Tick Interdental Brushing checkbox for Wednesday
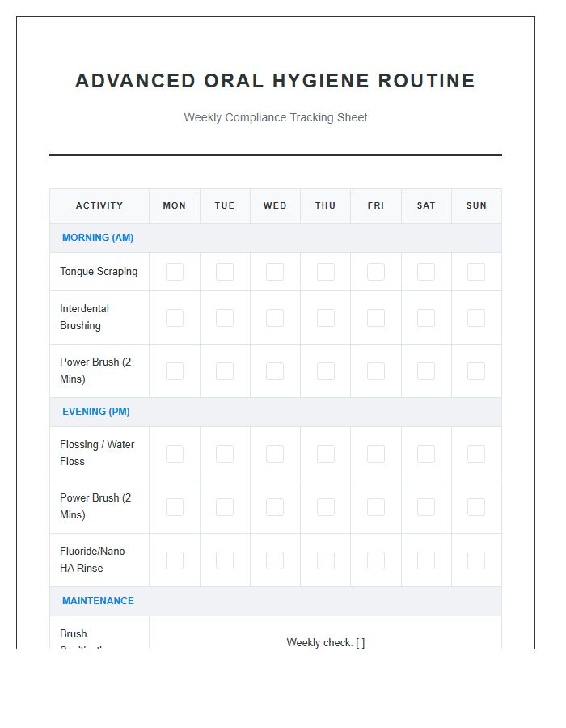Screen dimensions: 566x728 275,318
